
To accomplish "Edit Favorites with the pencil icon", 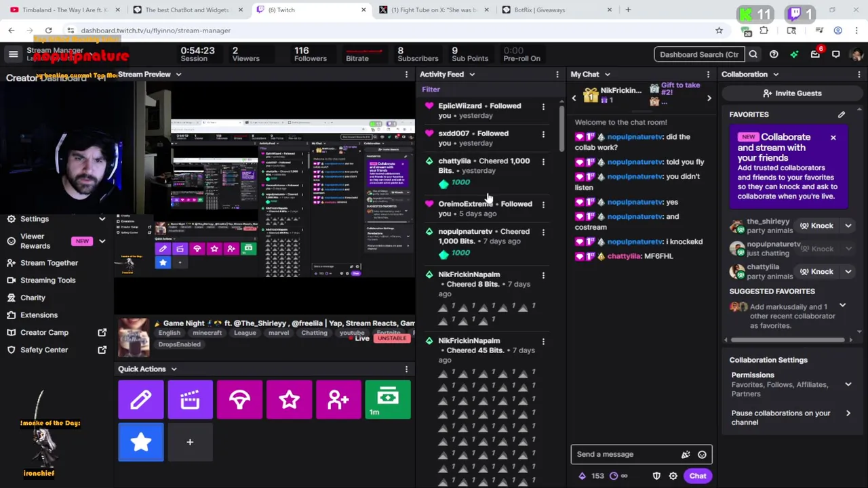I will point(842,115).
